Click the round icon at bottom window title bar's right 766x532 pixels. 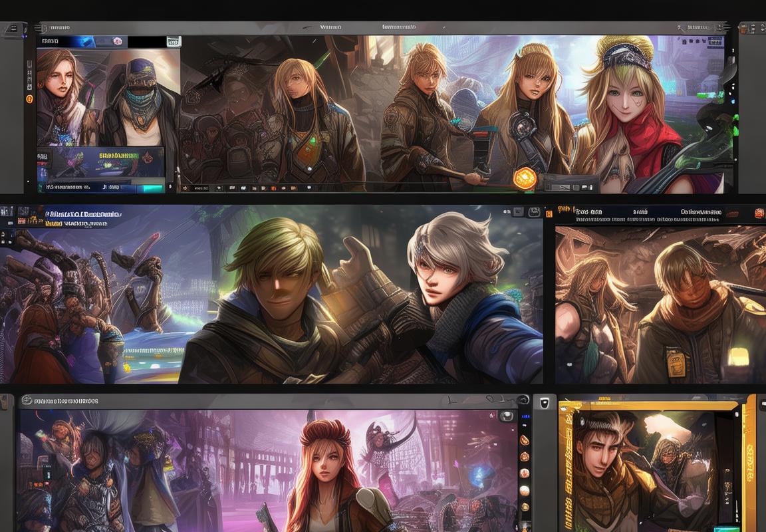tap(523, 400)
